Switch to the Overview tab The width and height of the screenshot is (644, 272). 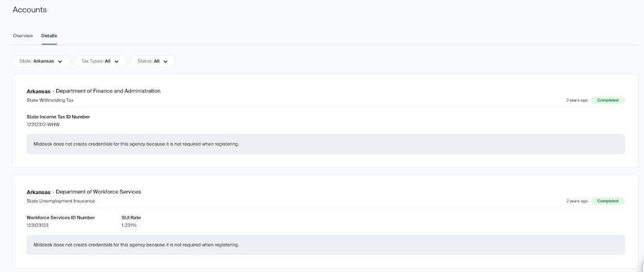pyautogui.click(x=23, y=35)
